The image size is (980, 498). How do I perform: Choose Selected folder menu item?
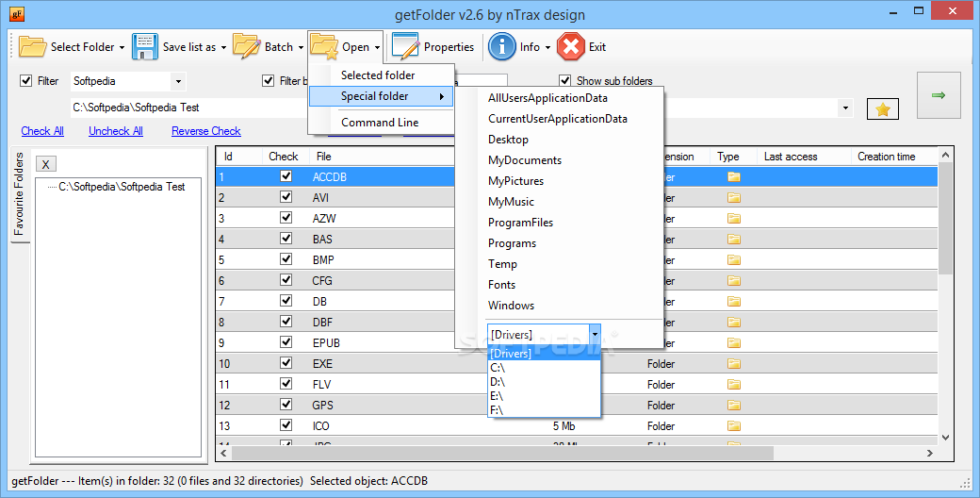tap(382, 75)
